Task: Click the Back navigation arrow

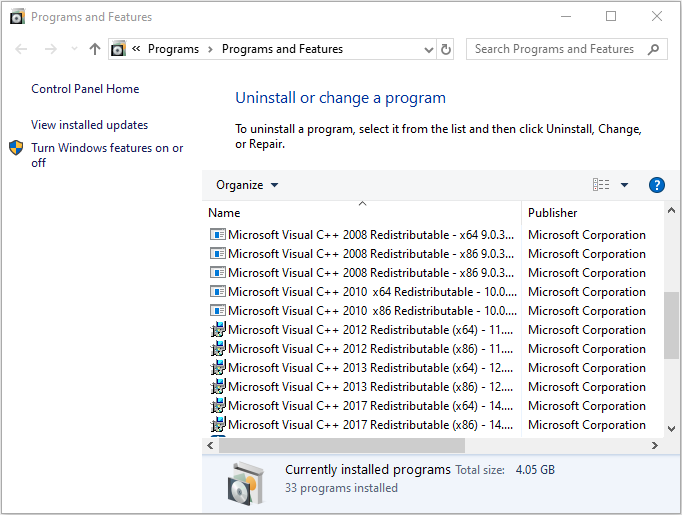Action: (22, 49)
